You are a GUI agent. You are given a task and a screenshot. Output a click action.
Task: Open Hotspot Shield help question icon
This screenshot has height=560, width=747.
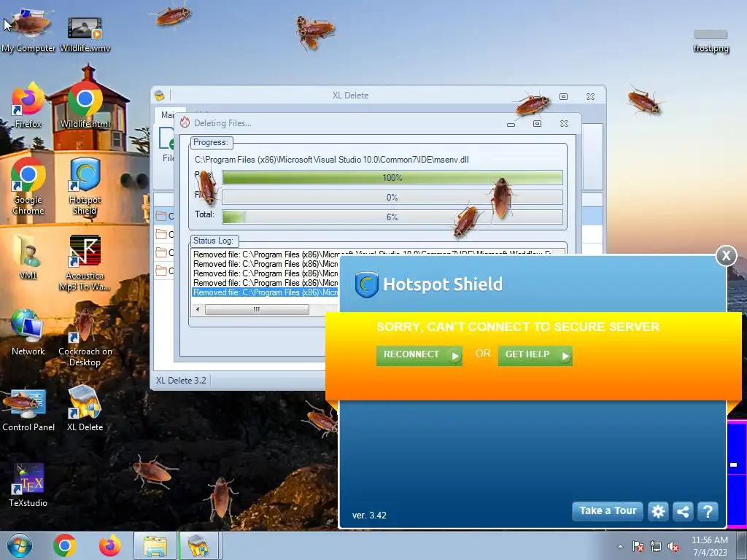click(708, 511)
